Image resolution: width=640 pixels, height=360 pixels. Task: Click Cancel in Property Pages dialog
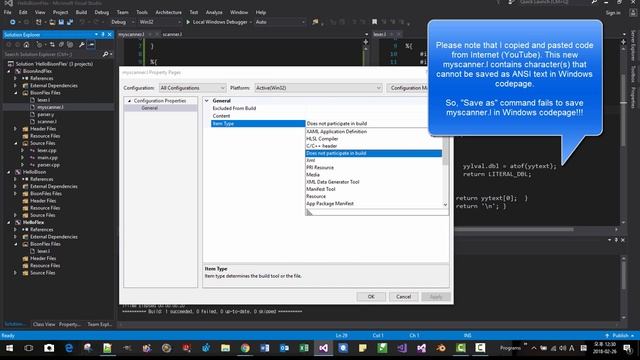pos(403,297)
